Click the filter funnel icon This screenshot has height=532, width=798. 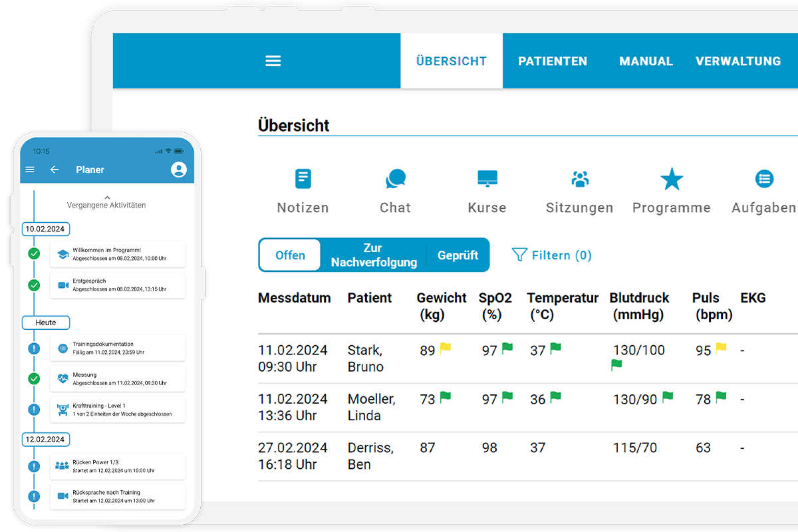tap(519, 255)
